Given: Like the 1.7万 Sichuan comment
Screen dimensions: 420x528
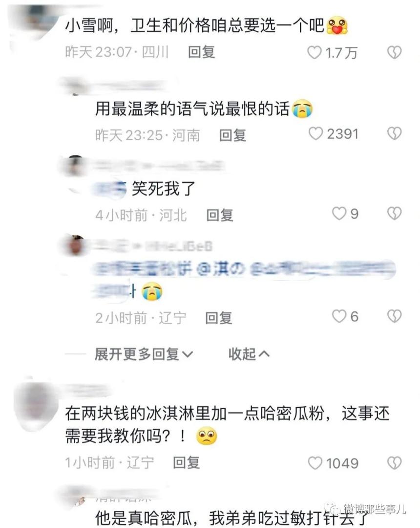Looking at the screenshot, I should click(x=315, y=52).
